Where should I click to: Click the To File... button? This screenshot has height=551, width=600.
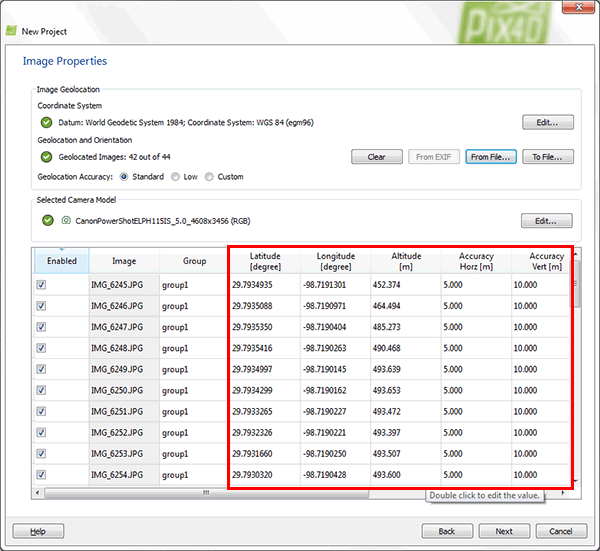tap(551, 157)
